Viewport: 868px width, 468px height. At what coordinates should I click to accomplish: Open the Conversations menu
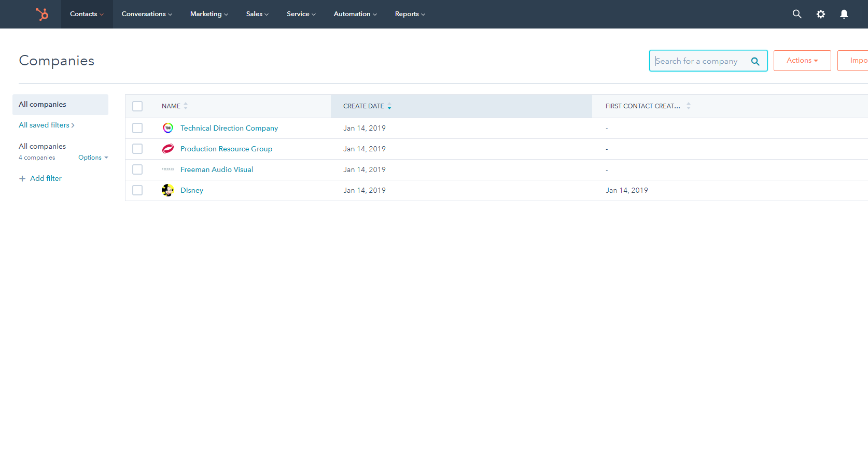click(x=147, y=14)
